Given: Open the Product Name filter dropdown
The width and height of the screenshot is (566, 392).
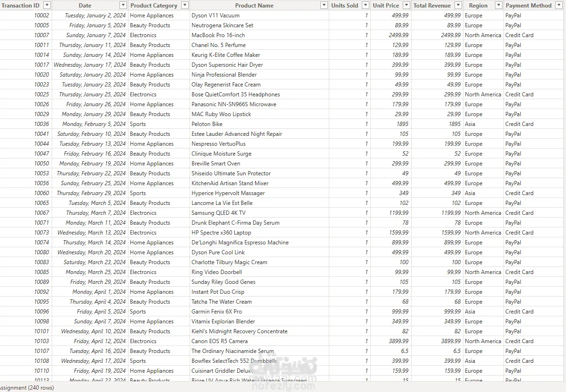Looking at the screenshot, I should pos(324,5).
